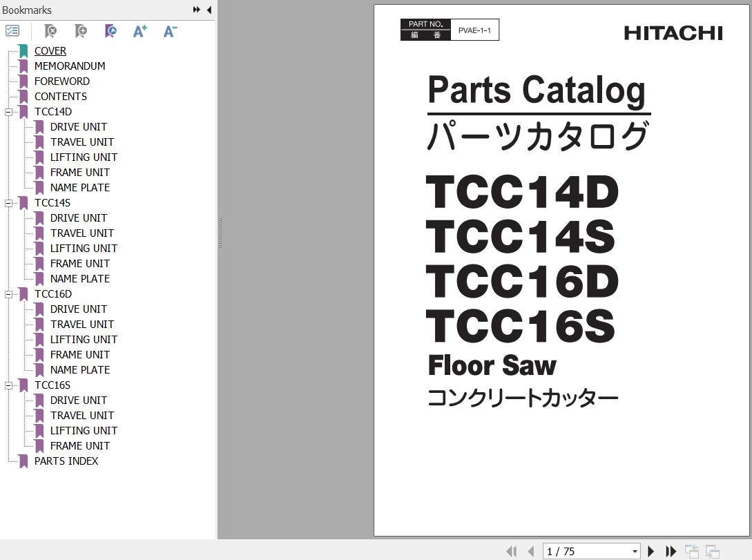Open NAME PLATE under TCC14D

click(x=80, y=188)
